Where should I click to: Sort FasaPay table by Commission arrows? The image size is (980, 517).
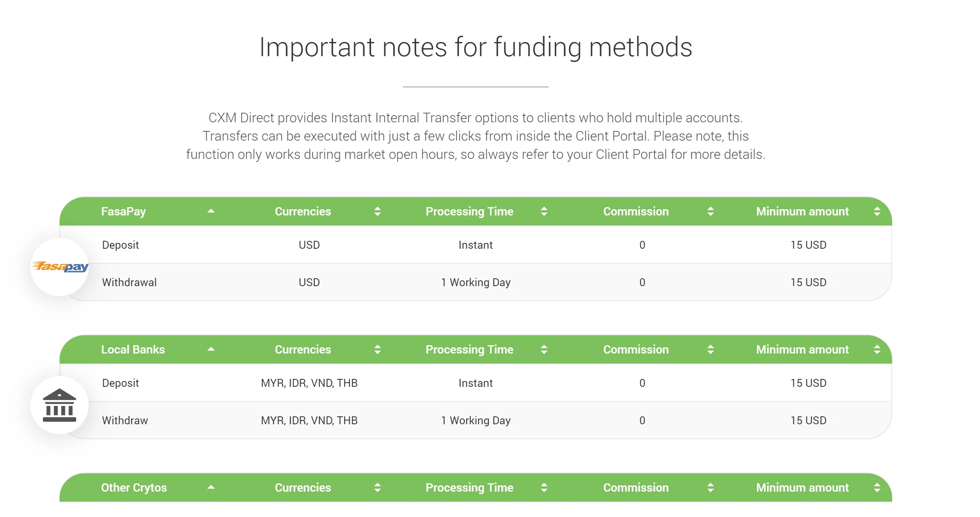[x=711, y=211]
